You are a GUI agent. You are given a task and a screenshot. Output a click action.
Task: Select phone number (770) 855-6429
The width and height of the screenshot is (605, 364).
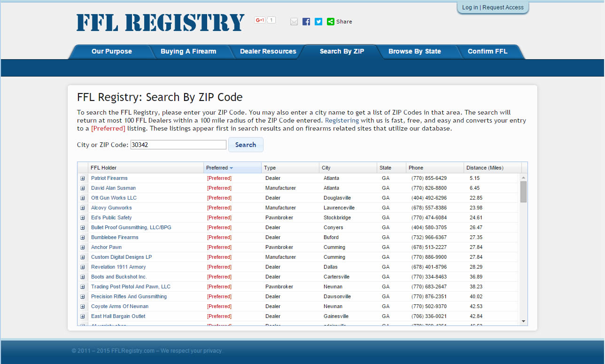(429, 178)
